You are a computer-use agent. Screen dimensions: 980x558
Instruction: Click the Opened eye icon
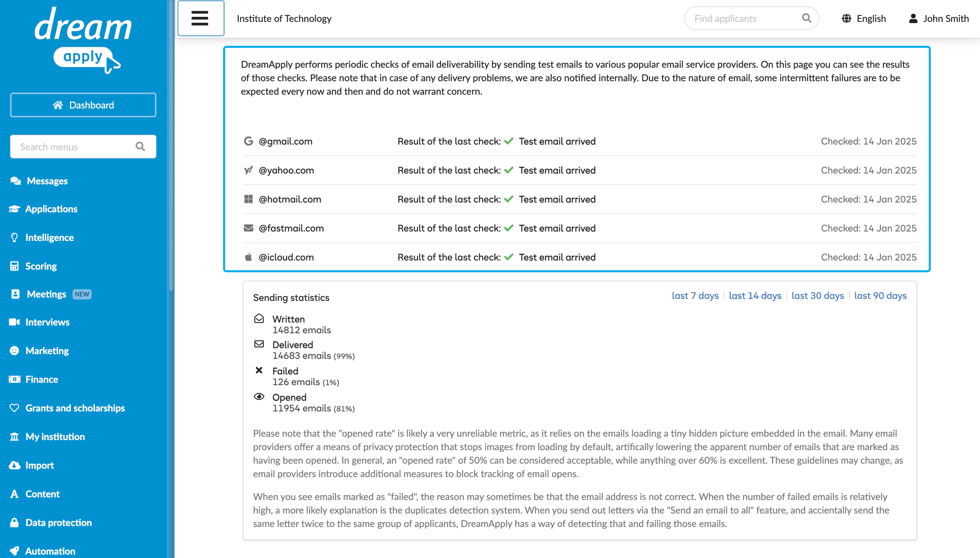(x=259, y=396)
